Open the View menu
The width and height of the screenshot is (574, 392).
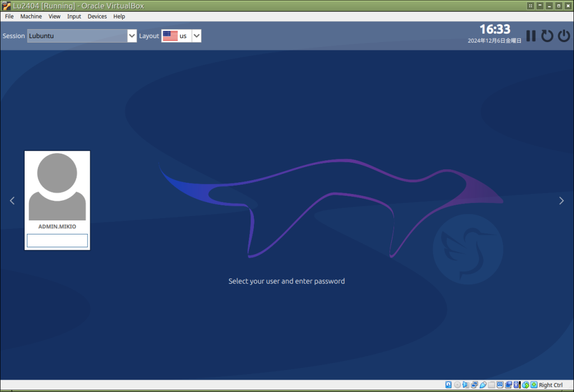pyautogui.click(x=54, y=16)
